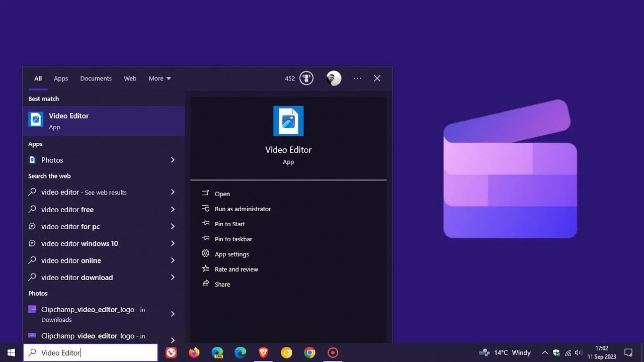
Task: Open the More dropdown filter
Action: point(159,78)
